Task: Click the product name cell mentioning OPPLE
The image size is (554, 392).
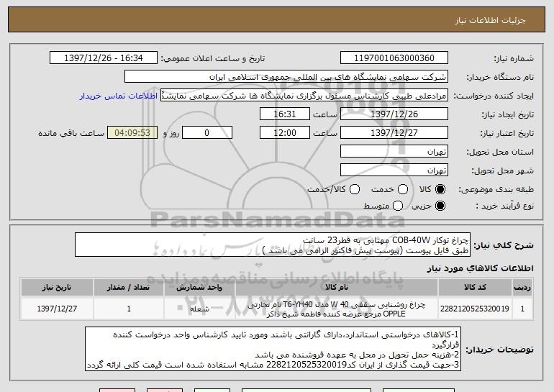Action: click(337, 309)
